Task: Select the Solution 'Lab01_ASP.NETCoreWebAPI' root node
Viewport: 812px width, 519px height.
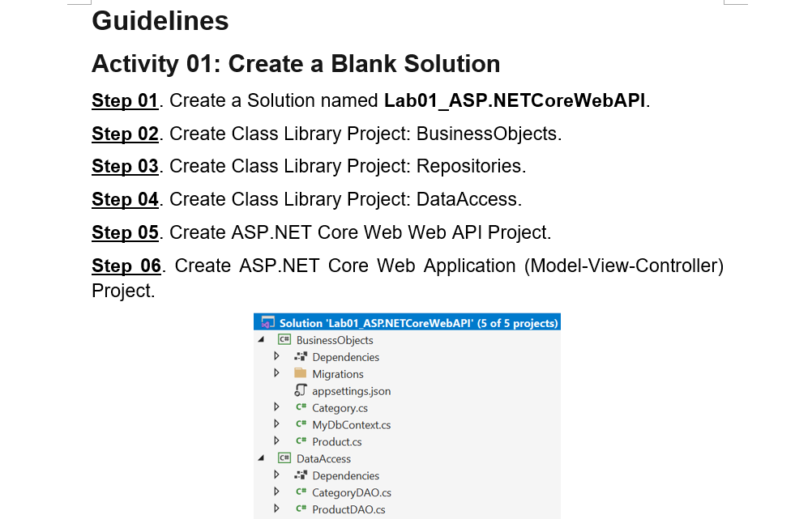Action: pyautogui.click(x=407, y=322)
